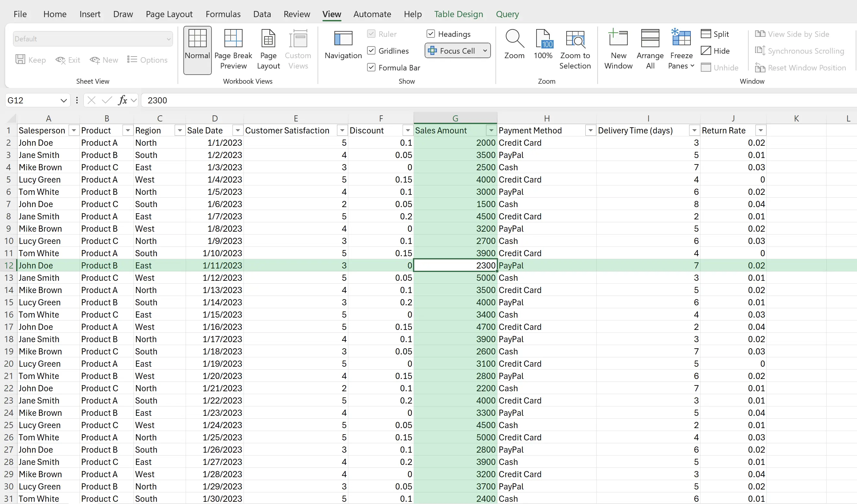Toggle the Gridlines checkbox
Viewport: 857px width, 504px height.
371,51
